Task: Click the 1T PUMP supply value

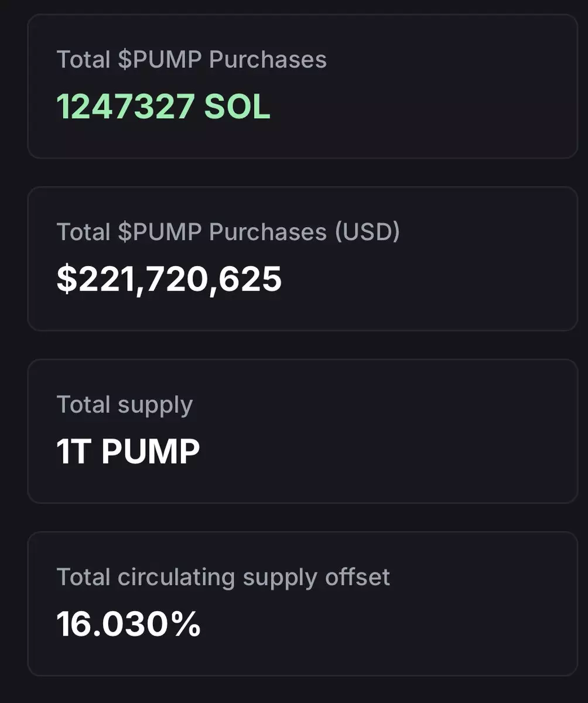Action: (x=128, y=451)
